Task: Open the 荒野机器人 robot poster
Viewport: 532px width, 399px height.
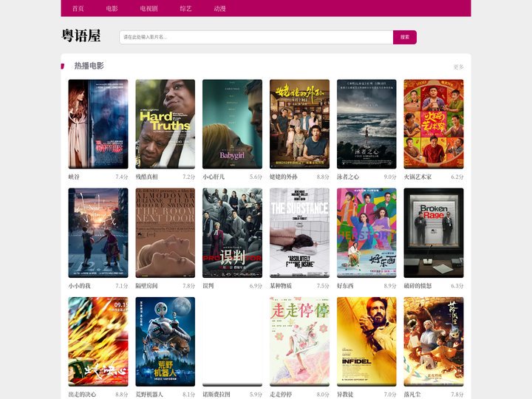Action: 166,341
